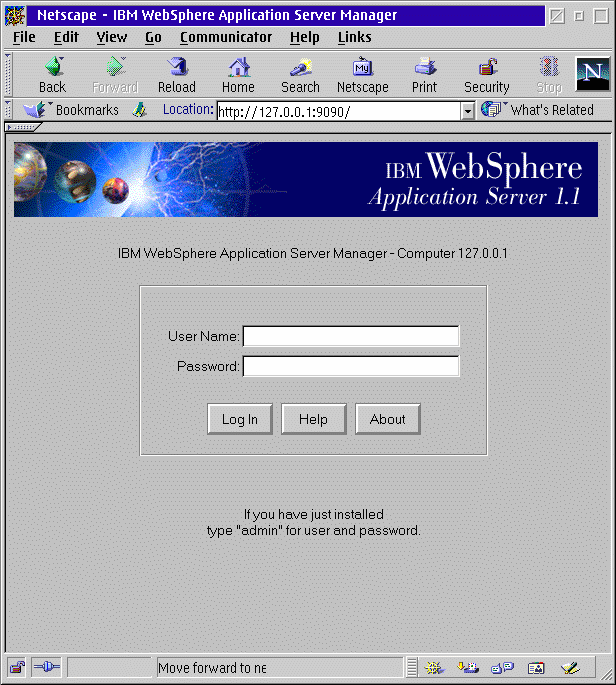Click the Netscape window menu icon in title bar
Image resolution: width=616 pixels, height=685 pixels.
[14, 16]
